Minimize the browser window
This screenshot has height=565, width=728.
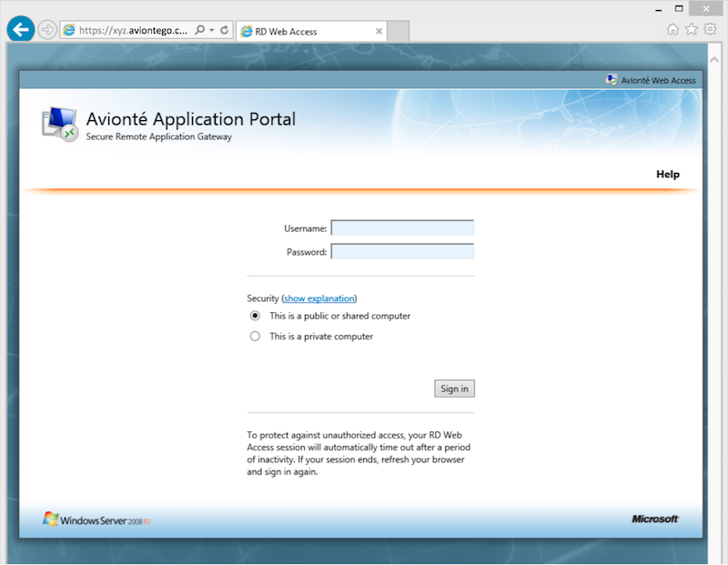click(x=658, y=9)
